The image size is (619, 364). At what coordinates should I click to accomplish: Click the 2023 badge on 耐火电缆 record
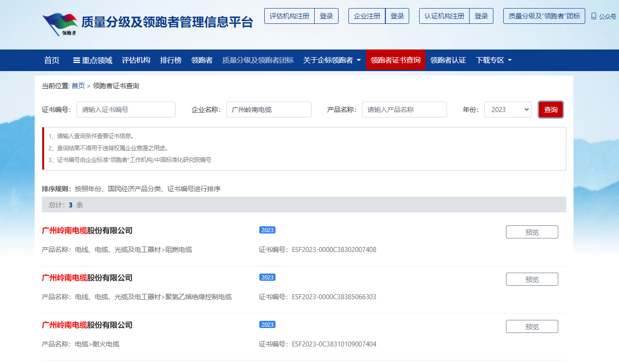(267, 324)
